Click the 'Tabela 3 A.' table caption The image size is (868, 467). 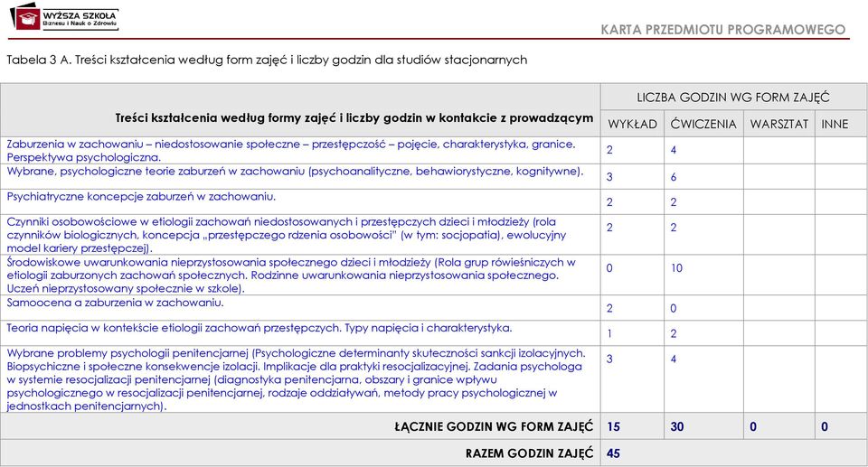[267, 60]
